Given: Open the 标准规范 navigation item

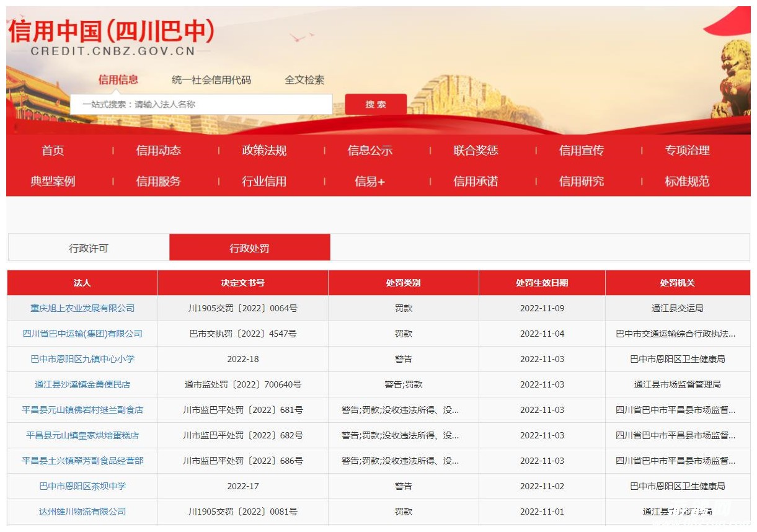Looking at the screenshot, I should point(687,182).
